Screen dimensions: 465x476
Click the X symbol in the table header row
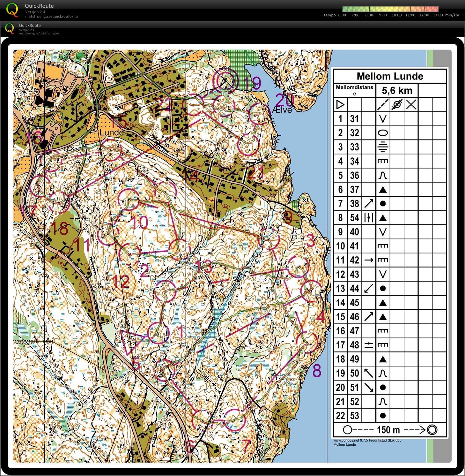(411, 104)
